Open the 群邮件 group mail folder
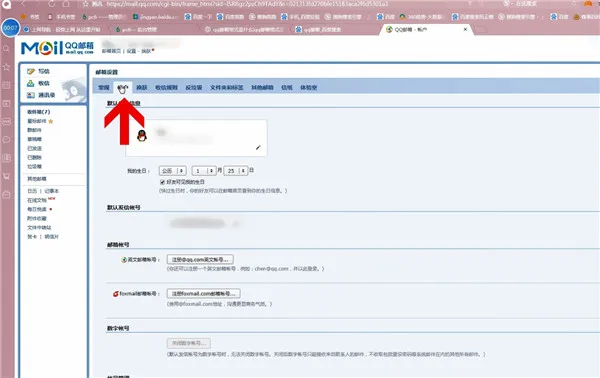 pyautogui.click(x=34, y=130)
